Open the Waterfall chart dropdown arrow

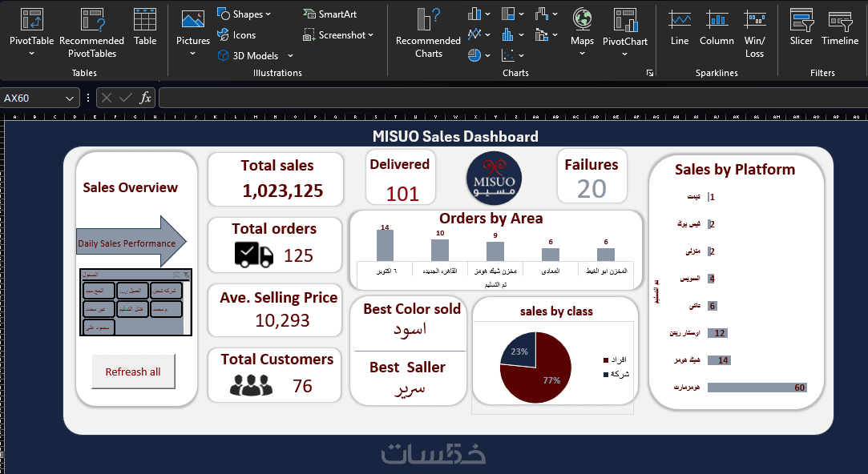(x=555, y=14)
